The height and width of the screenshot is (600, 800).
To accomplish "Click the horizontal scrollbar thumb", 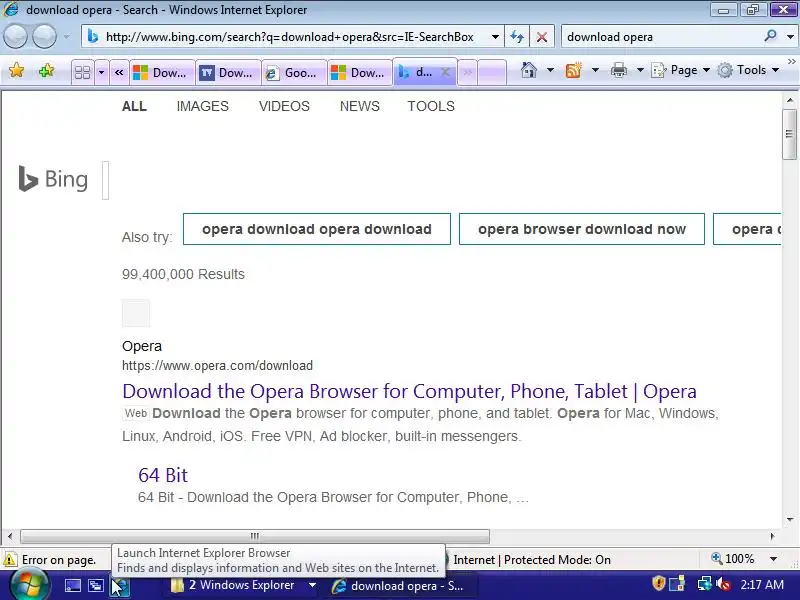I will 255,536.
